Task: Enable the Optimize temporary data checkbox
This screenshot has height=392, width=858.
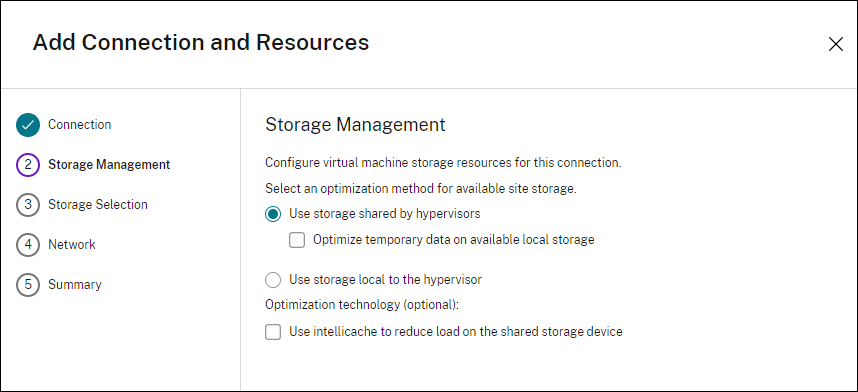Action: pyautogui.click(x=297, y=240)
